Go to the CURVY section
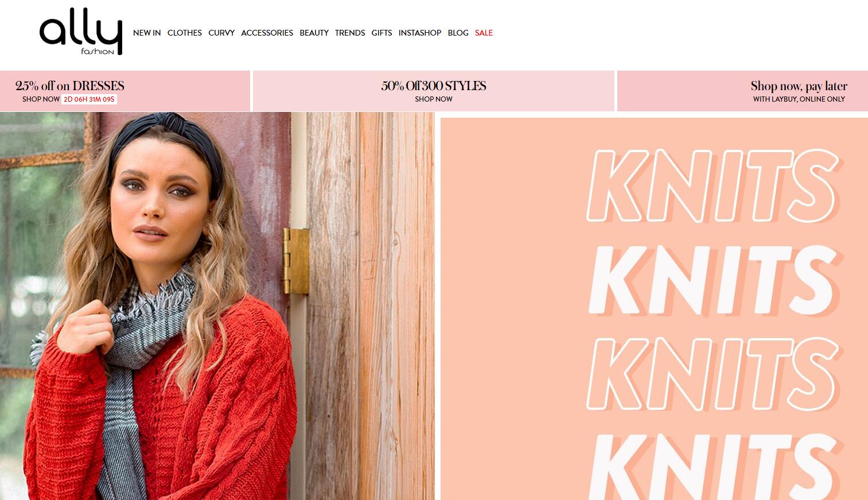This screenshot has width=868, height=500. 221,33
